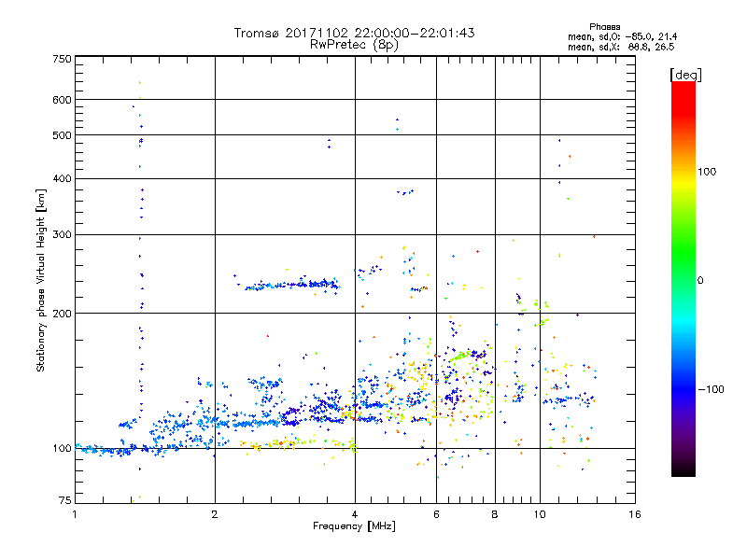
Task: Click the y-axis tick label '750'
Action: click(x=62, y=59)
